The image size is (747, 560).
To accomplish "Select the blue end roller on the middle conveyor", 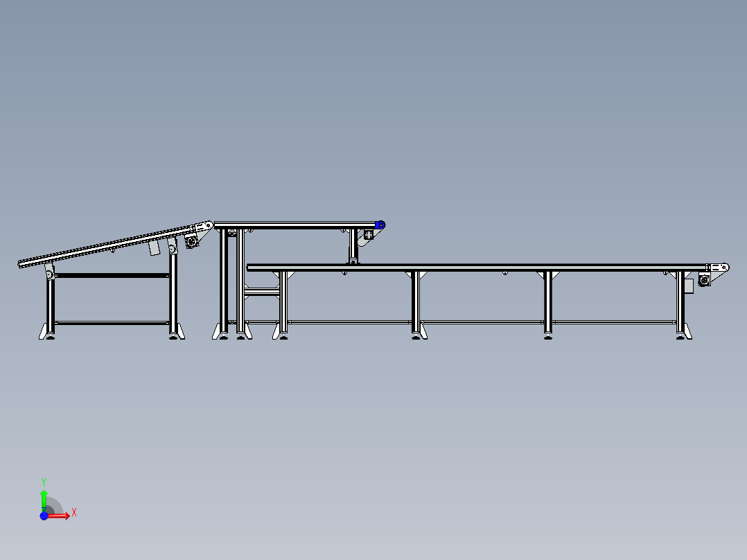I will pyautogui.click(x=380, y=225).
